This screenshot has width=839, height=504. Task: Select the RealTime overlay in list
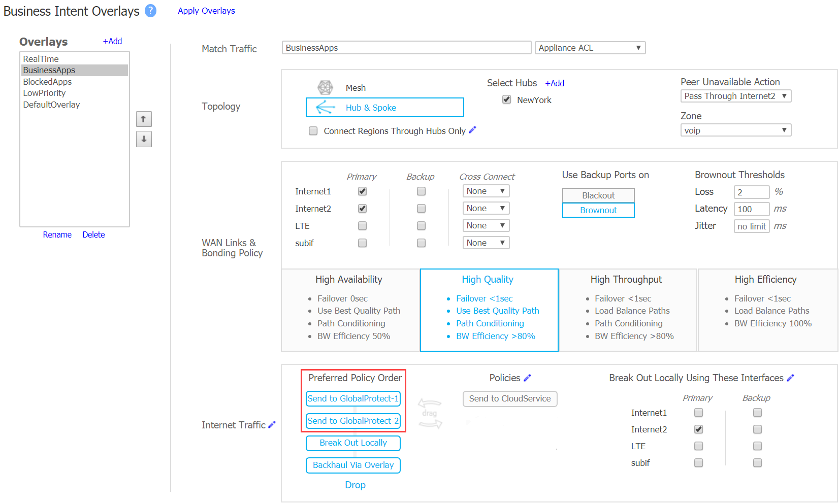coord(41,59)
